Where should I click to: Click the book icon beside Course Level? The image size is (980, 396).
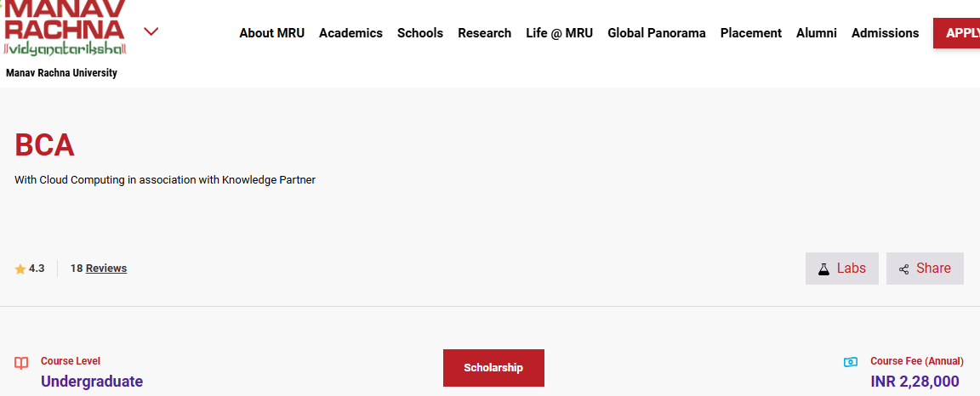(x=21, y=363)
